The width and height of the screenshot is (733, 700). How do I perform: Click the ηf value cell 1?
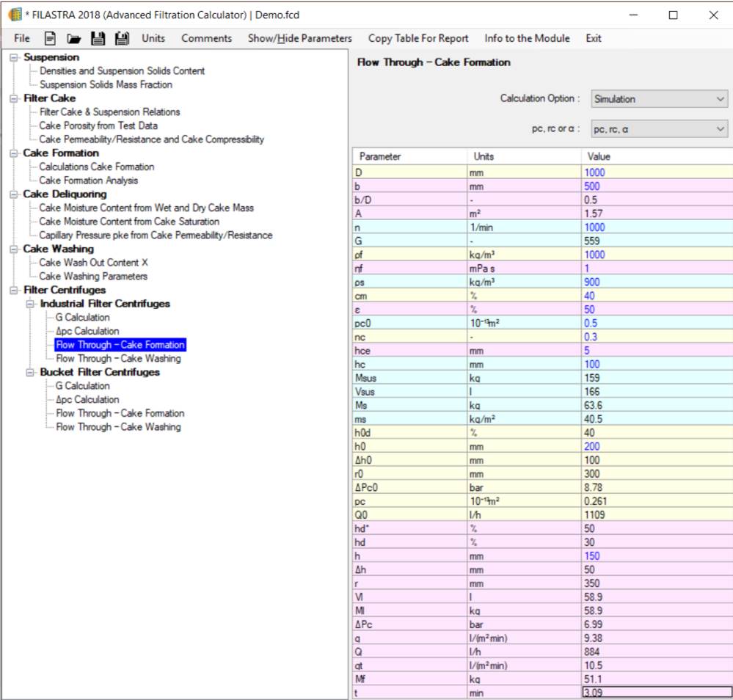pos(657,269)
